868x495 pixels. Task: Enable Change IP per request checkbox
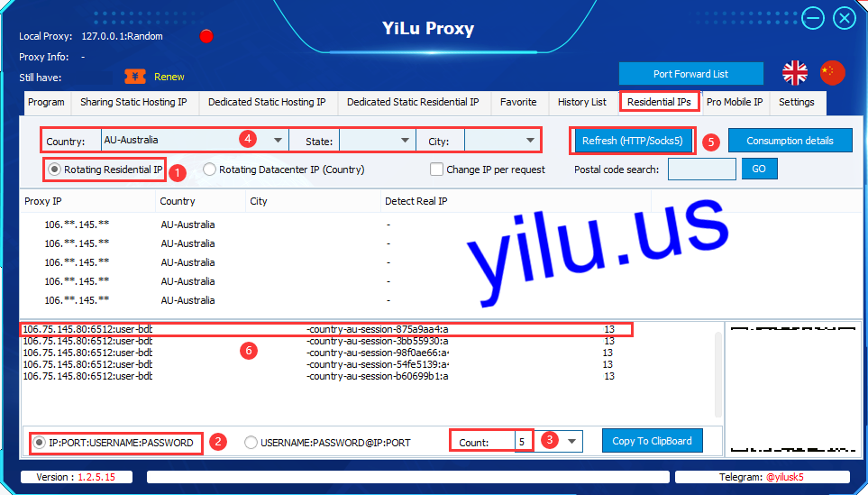click(437, 170)
